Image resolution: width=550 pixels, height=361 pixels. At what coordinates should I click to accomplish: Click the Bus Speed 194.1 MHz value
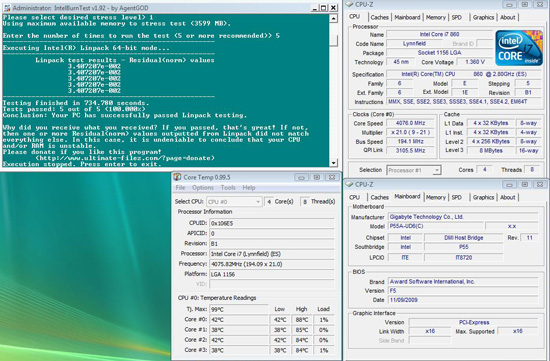coord(410,141)
